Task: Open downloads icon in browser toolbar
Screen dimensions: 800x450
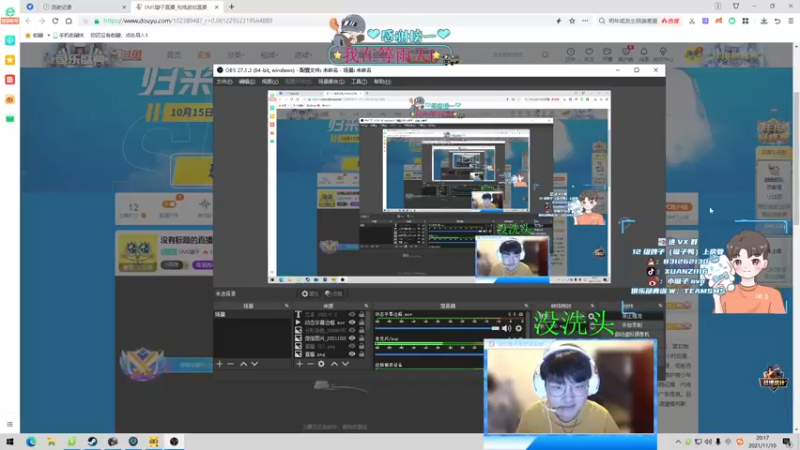Action: click(764, 21)
